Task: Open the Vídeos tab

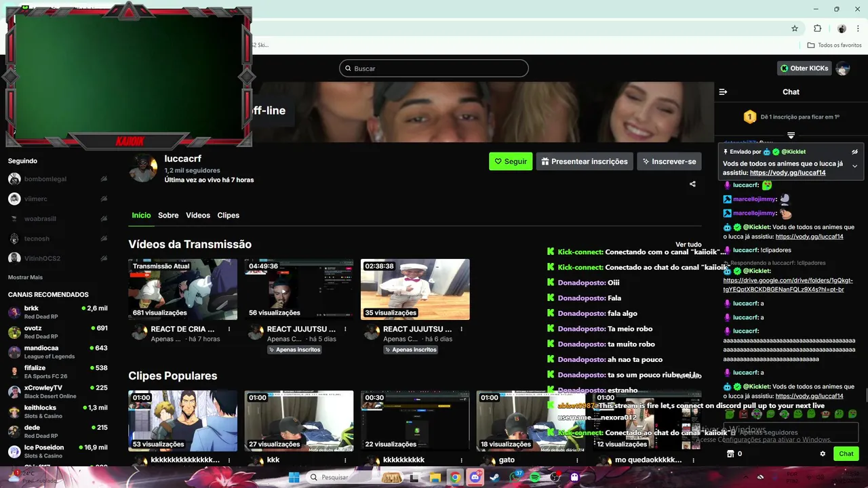Action: pyautogui.click(x=198, y=215)
